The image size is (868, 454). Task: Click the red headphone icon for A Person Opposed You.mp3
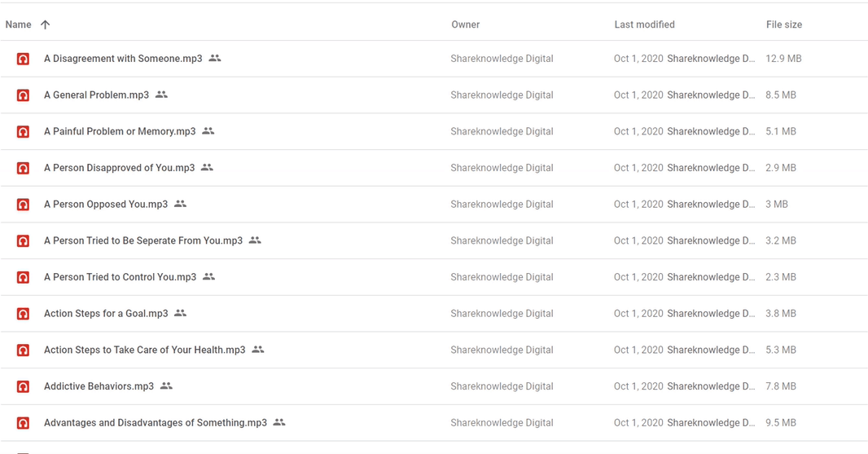tap(23, 205)
